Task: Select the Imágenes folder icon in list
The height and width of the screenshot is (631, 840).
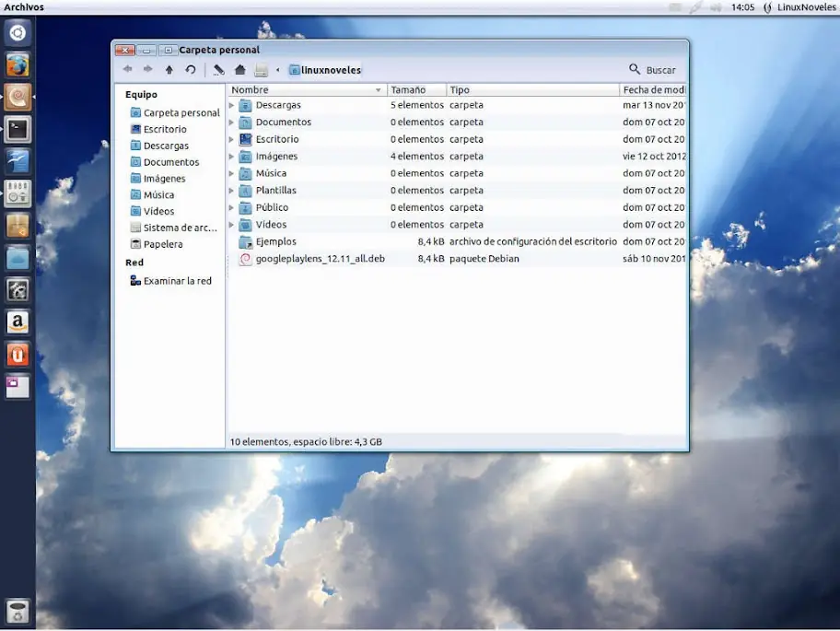Action: 245,157
